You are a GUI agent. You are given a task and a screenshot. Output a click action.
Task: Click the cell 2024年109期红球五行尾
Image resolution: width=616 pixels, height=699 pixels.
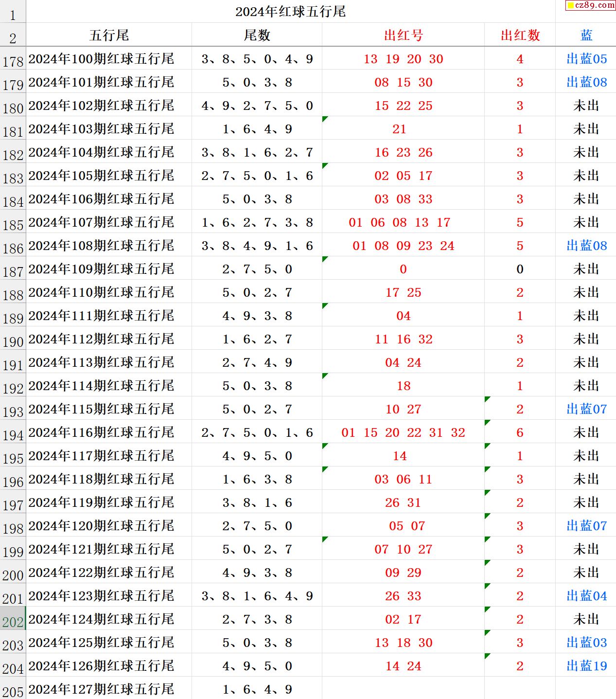click(101, 269)
